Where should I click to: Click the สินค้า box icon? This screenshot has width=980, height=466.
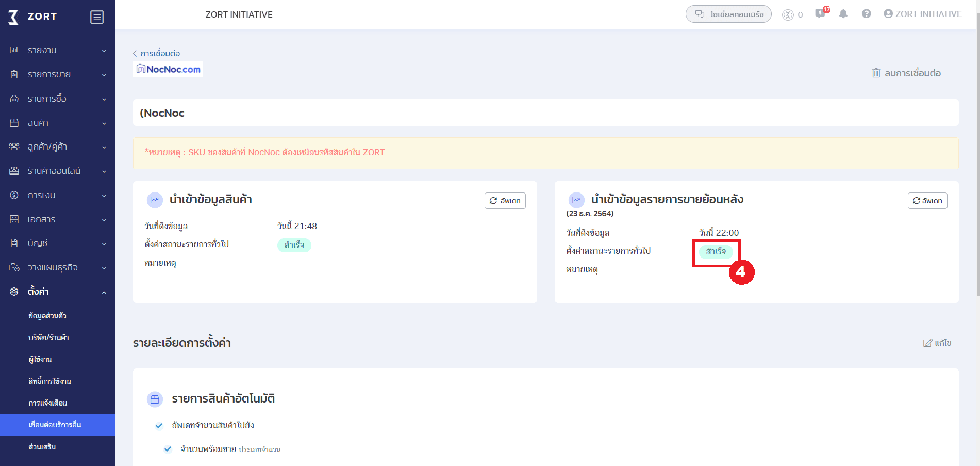click(x=14, y=123)
